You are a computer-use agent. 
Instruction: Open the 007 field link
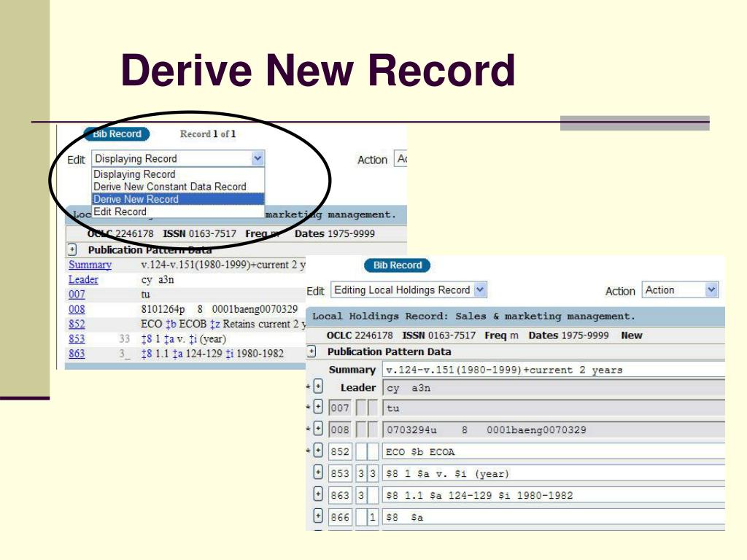click(77, 295)
